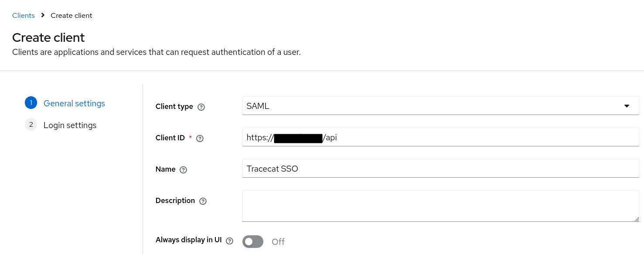
Task: View the Client ID help icon
Action: pyautogui.click(x=200, y=138)
